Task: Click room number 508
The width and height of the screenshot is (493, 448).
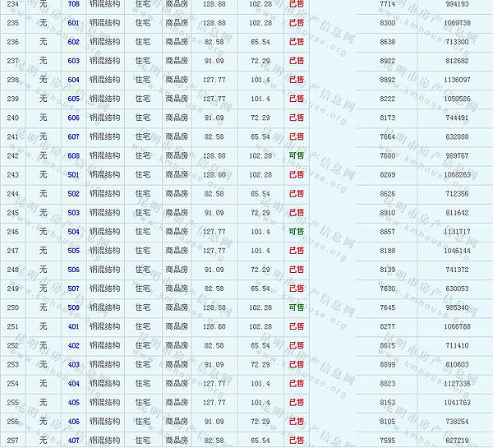Action: click(74, 307)
